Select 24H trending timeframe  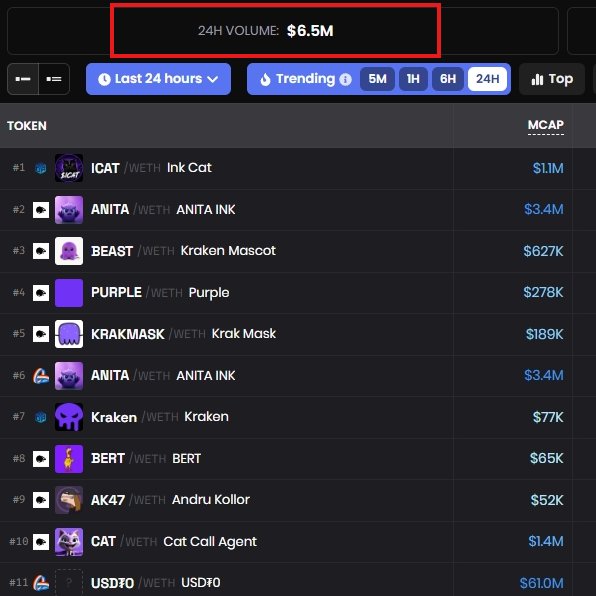pos(487,79)
